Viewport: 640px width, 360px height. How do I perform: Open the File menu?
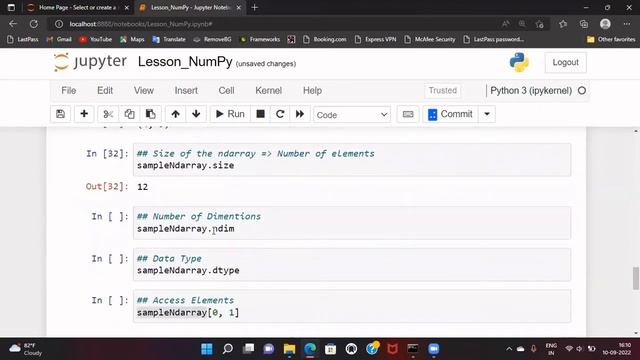point(69,91)
